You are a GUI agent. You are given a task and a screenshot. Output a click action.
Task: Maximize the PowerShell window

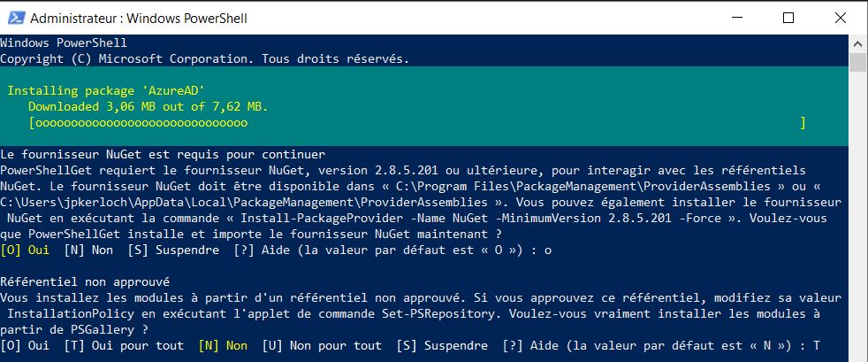pyautogui.click(x=788, y=18)
